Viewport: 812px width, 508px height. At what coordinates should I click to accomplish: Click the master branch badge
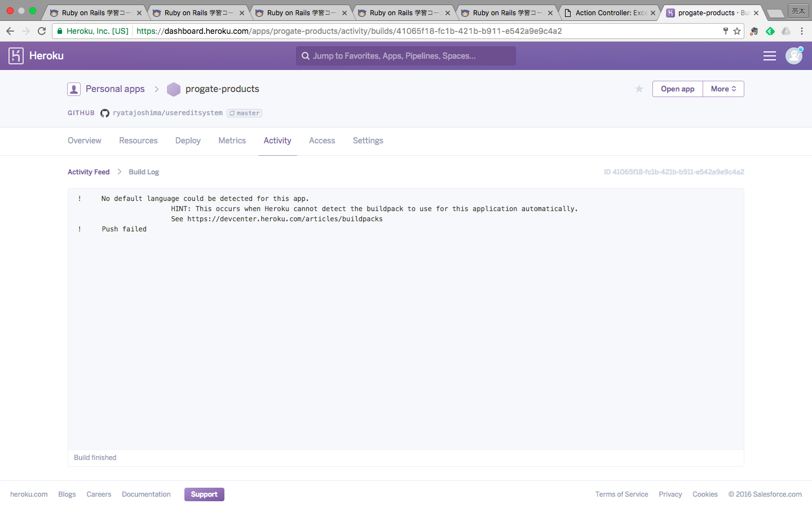pyautogui.click(x=244, y=113)
